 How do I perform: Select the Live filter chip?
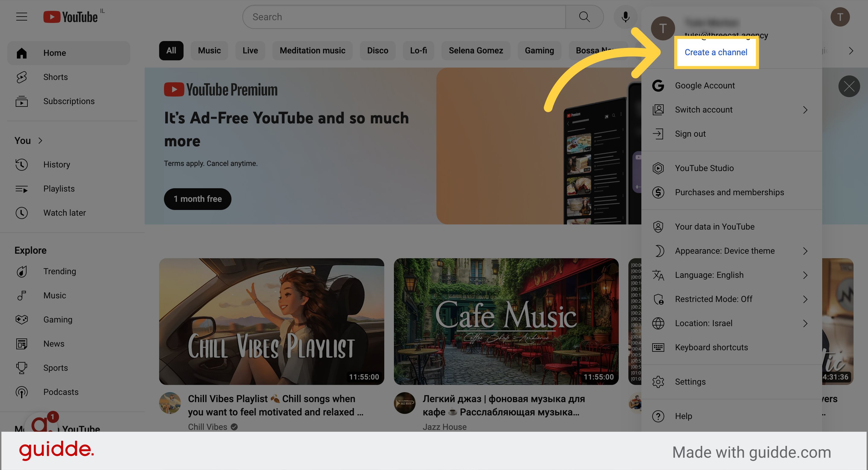tap(250, 51)
